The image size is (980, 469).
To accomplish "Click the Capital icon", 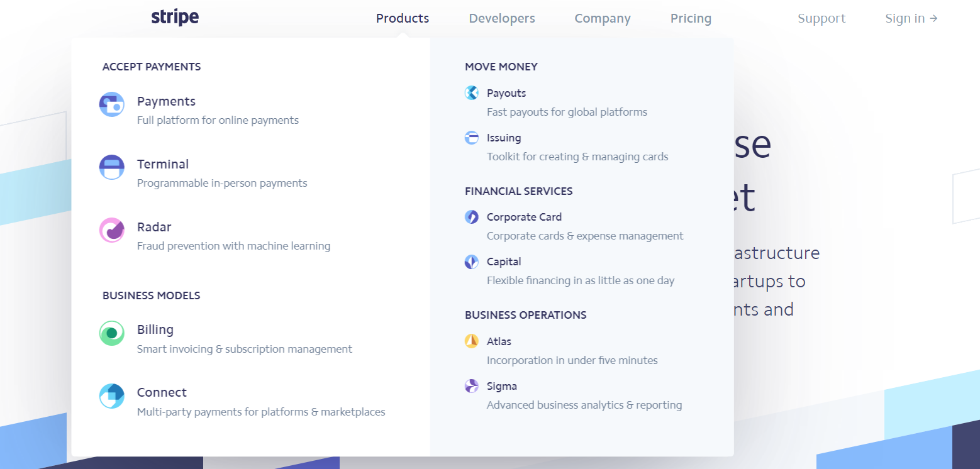I will tap(472, 262).
